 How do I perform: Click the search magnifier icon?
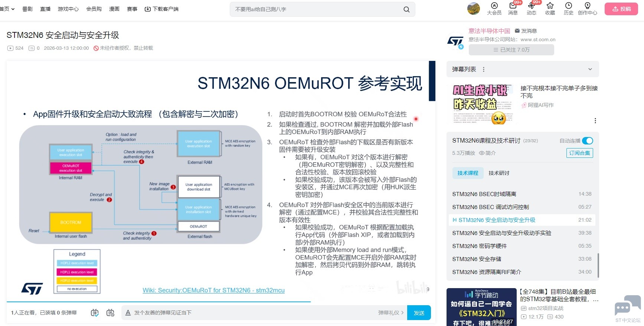coord(406,9)
